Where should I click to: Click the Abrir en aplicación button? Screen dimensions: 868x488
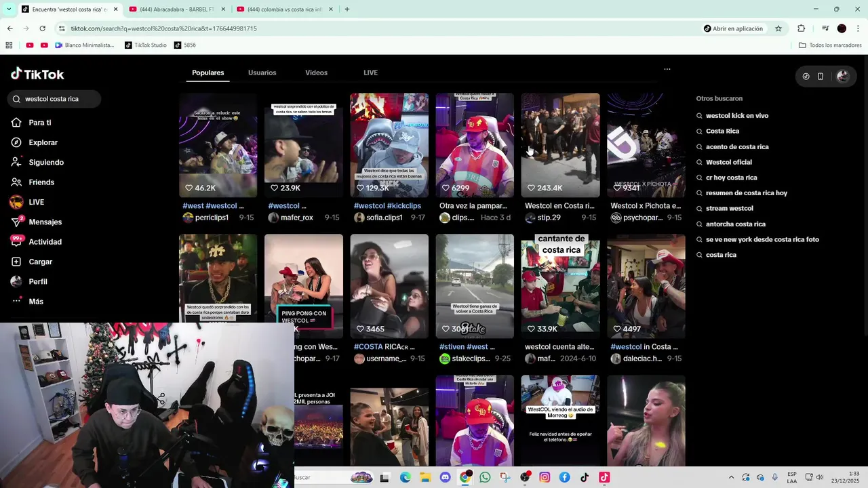pyautogui.click(x=733, y=28)
